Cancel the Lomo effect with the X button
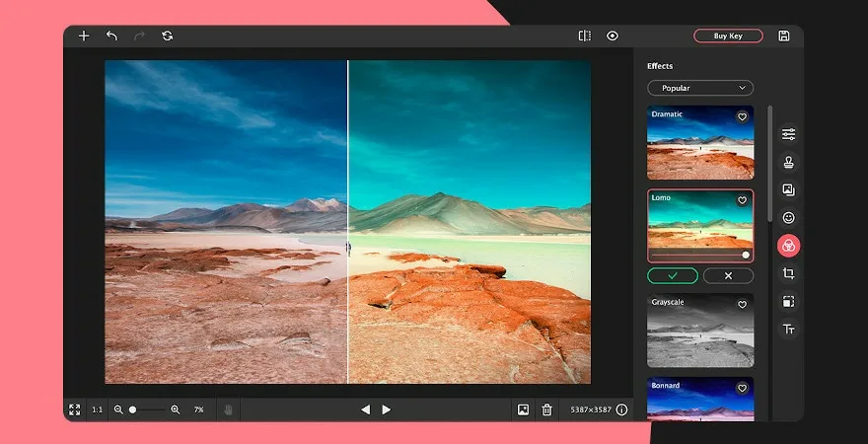 point(728,275)
